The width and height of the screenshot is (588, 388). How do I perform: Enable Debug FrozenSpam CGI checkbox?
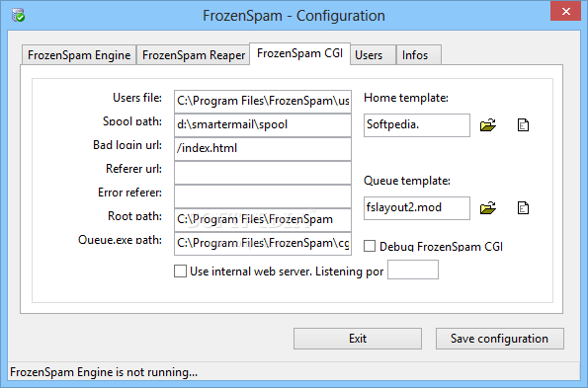370,246
